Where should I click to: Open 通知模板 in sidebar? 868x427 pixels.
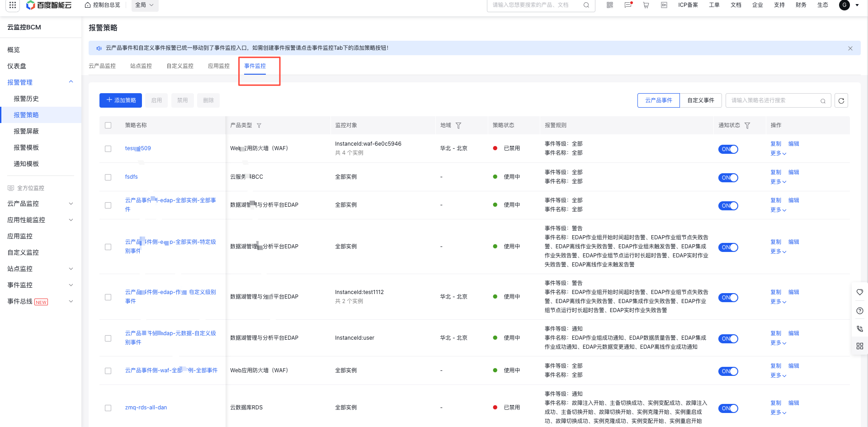(26, 164)
